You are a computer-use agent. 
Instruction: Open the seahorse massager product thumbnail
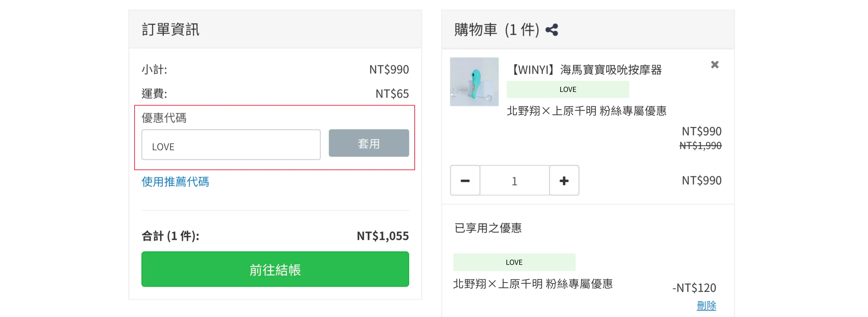tap(474, 82)
